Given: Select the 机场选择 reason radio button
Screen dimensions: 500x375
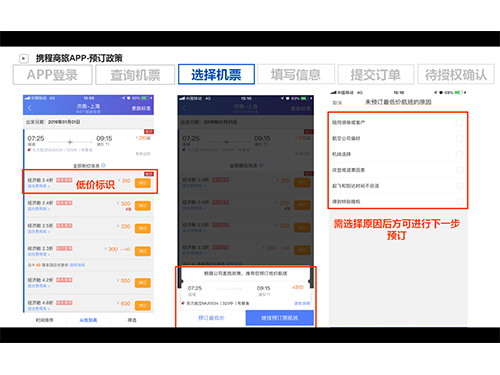Looking at the screenshot, I should point(459,154).
